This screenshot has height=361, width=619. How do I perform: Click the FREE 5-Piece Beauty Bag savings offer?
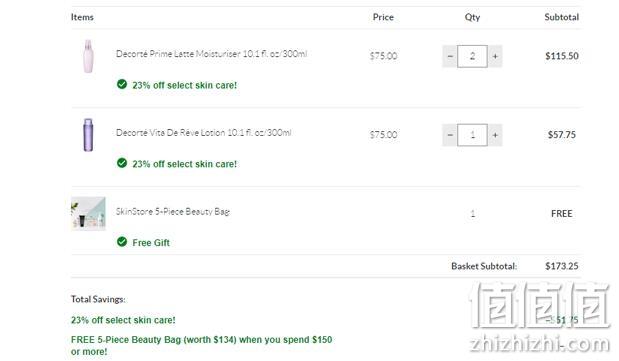tap(201, 346)
